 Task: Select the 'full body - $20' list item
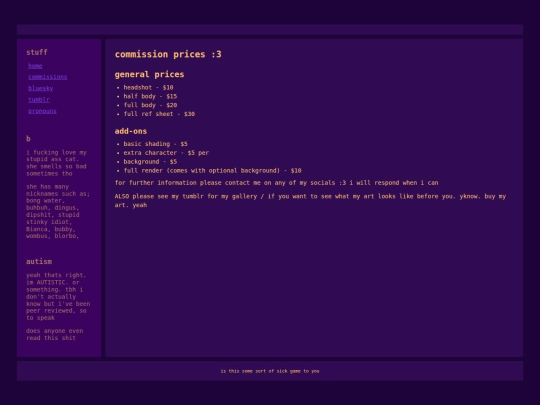[x=150, y=105]
